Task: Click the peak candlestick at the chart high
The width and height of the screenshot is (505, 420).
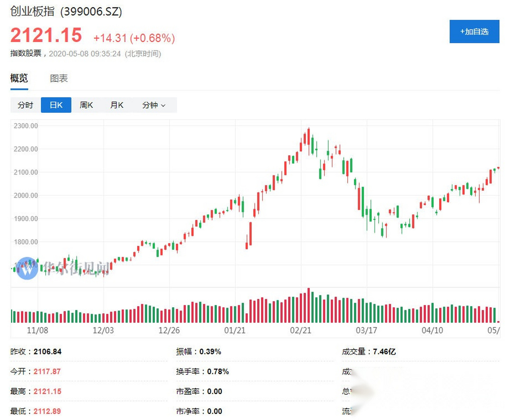Action: pos(309,136)
